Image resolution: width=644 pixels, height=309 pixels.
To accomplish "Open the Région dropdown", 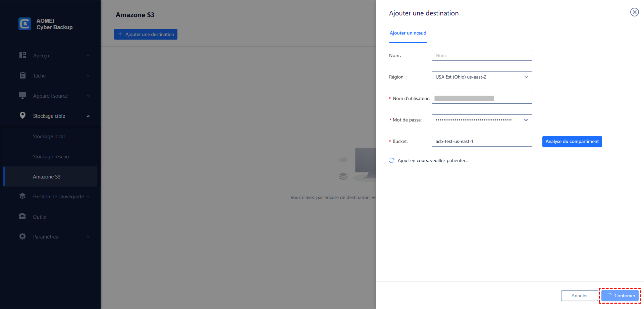I will coord(482,77).
